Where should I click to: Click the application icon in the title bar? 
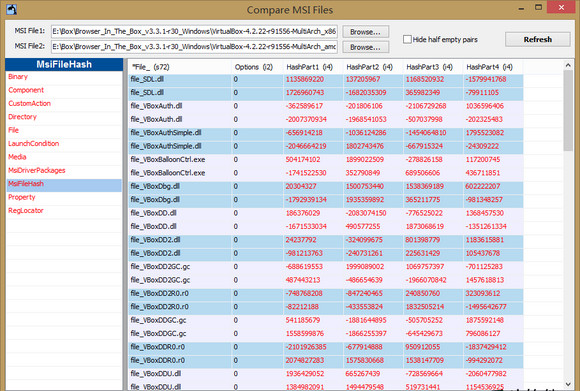[11, 9]
